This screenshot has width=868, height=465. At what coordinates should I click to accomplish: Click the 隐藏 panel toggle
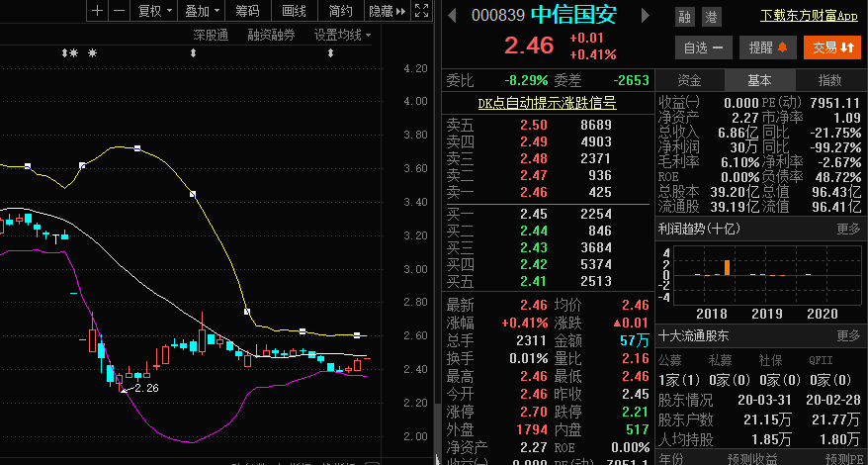tap(387, 11)
